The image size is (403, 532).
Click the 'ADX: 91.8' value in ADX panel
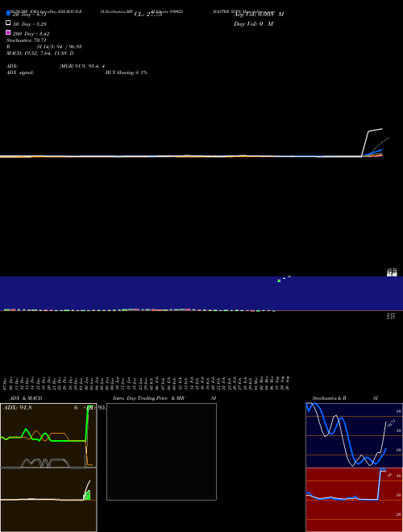pyautogui.click(x=17, y=407)
